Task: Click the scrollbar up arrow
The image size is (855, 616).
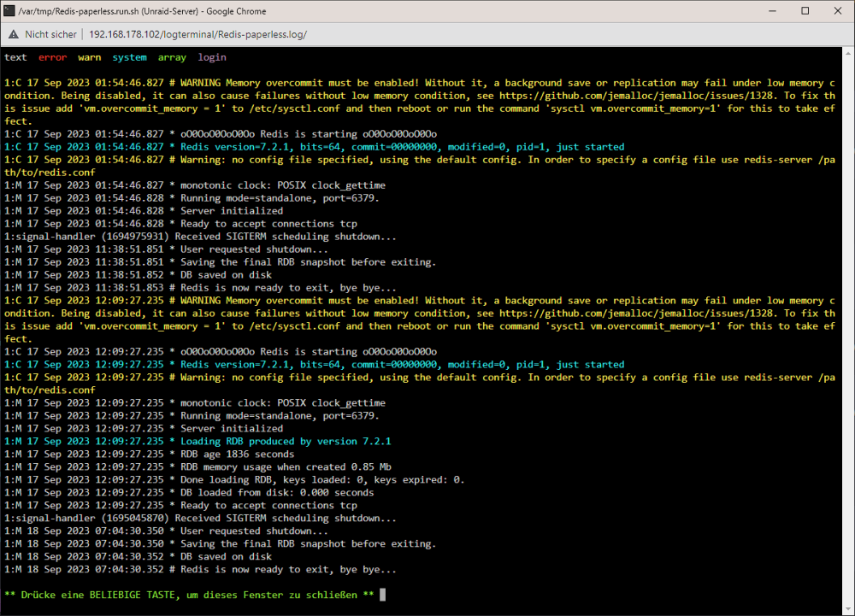Action: pos(848,53)
